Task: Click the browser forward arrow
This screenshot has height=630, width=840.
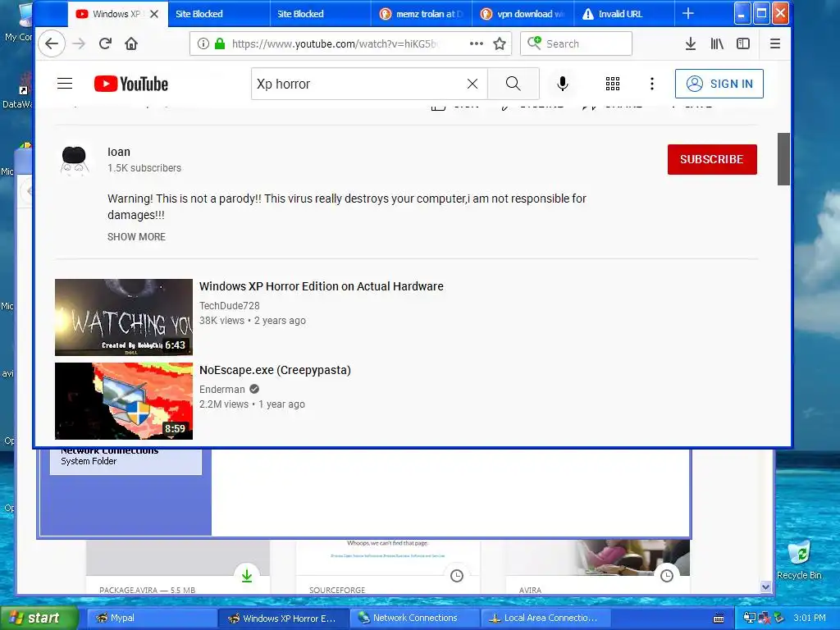Action: pyautogui.click(x=79, y=43)
